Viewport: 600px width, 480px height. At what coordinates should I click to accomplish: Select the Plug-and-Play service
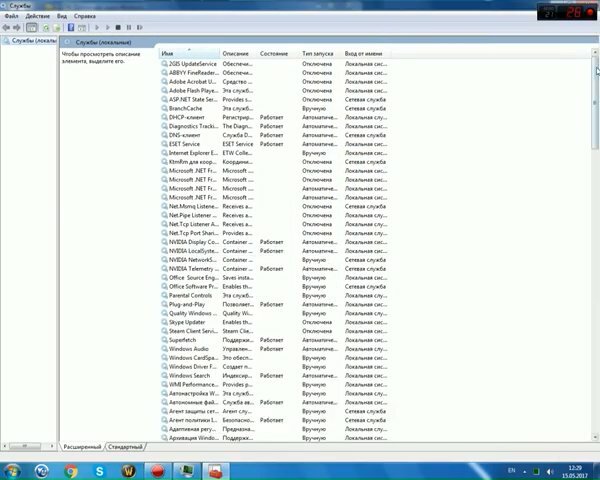pos(274,304)
